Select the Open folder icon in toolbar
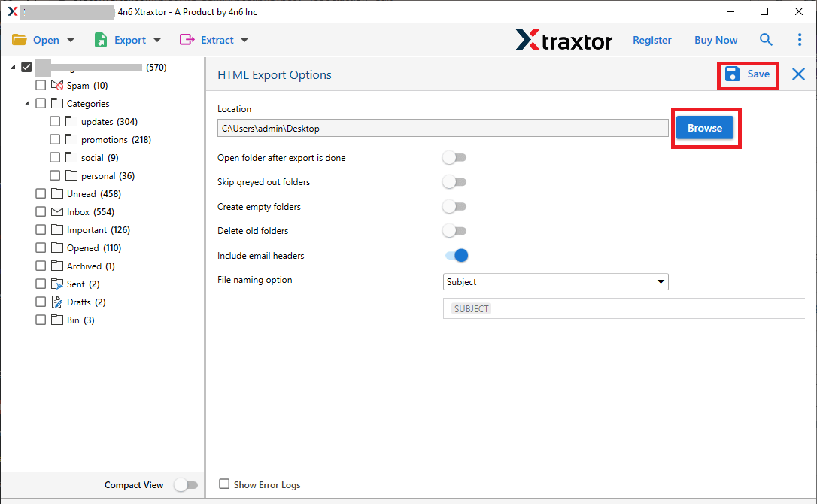This screenshot has width=817, height=504. pos(20,39)
